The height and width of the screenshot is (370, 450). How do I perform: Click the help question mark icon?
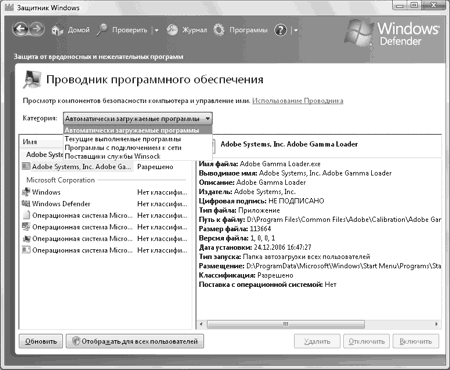pyautogui.click(x=280, y=30)
